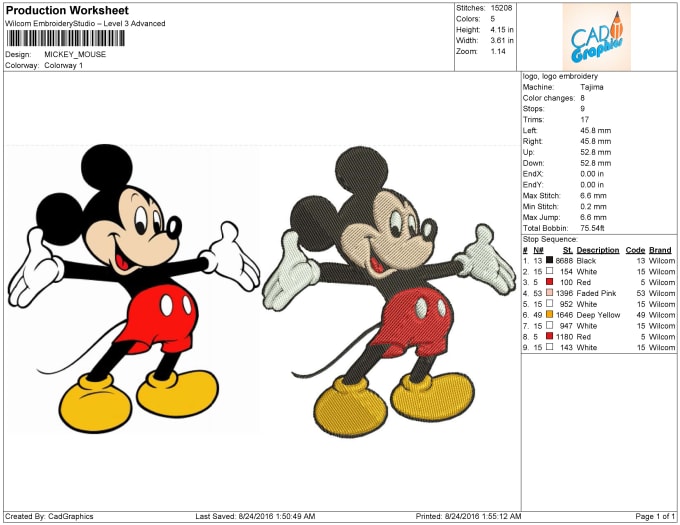Click the CAD Graphics logo
The width and height of the screenshot is (680, 525).
pos(596,37)
